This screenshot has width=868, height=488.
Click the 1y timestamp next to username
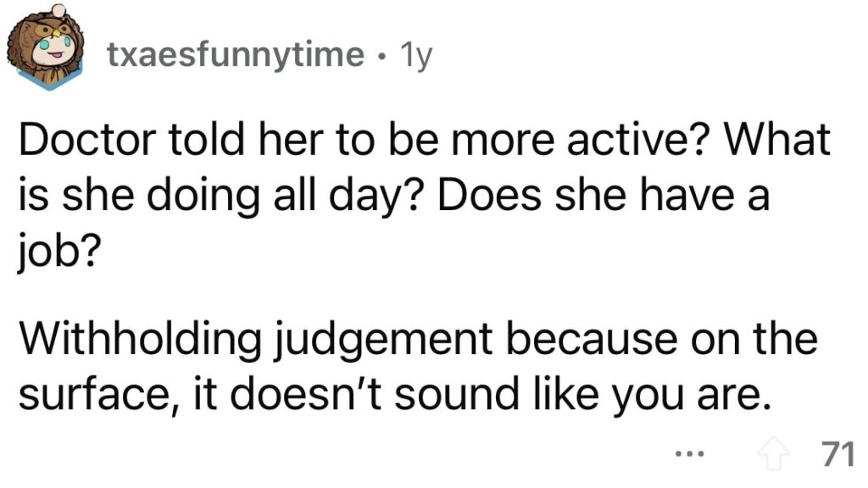[x=415, y=56]
